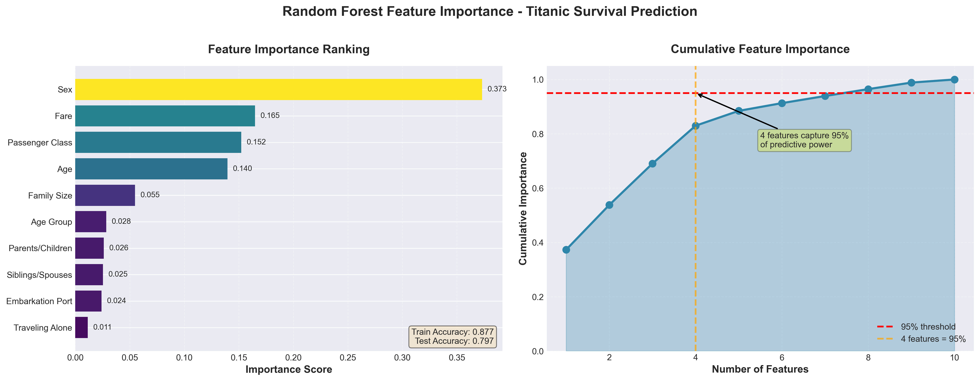Click the Train/Test Accuracy info box
Screen dimensions: 980x381
point(452,336)
